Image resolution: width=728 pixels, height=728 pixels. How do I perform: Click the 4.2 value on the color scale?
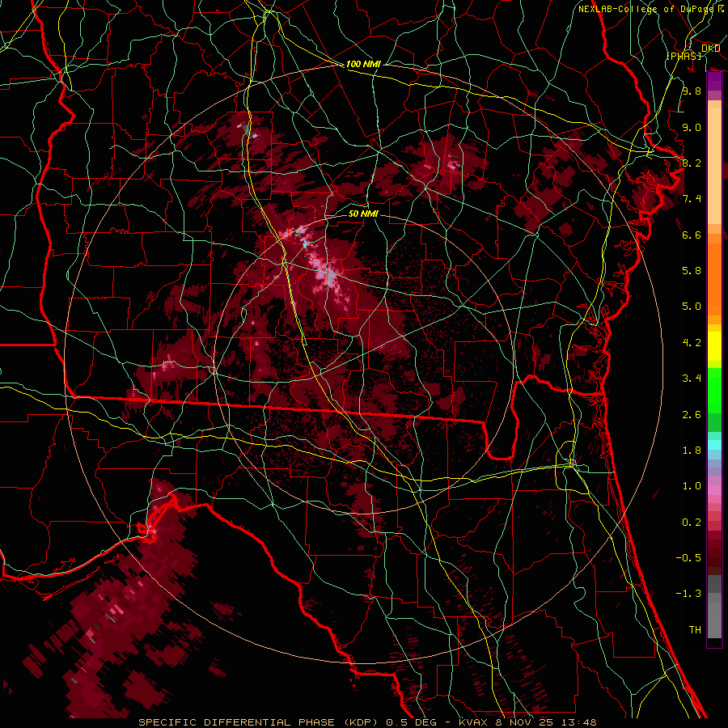pyautogui.click(x=692, y=343)
